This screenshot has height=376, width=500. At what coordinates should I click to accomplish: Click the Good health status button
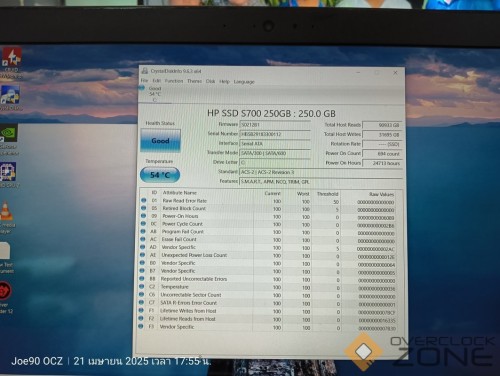click(x=160, y=141)
